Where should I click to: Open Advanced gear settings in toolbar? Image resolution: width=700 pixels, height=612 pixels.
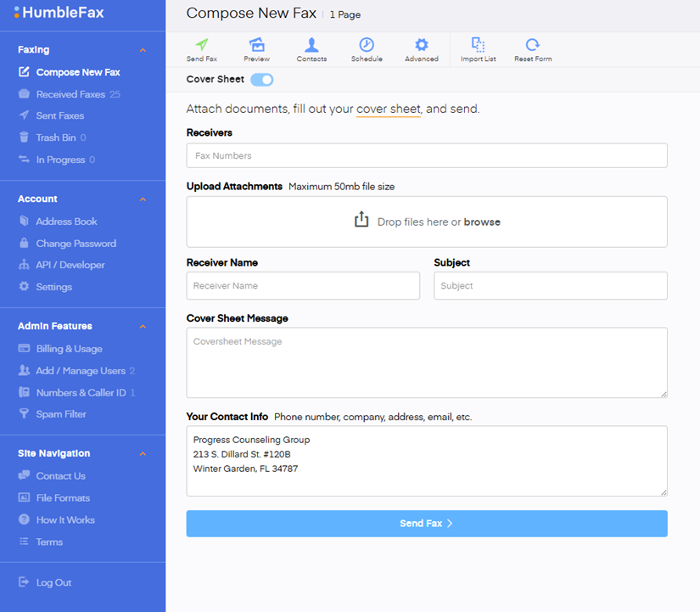(421, 45)
